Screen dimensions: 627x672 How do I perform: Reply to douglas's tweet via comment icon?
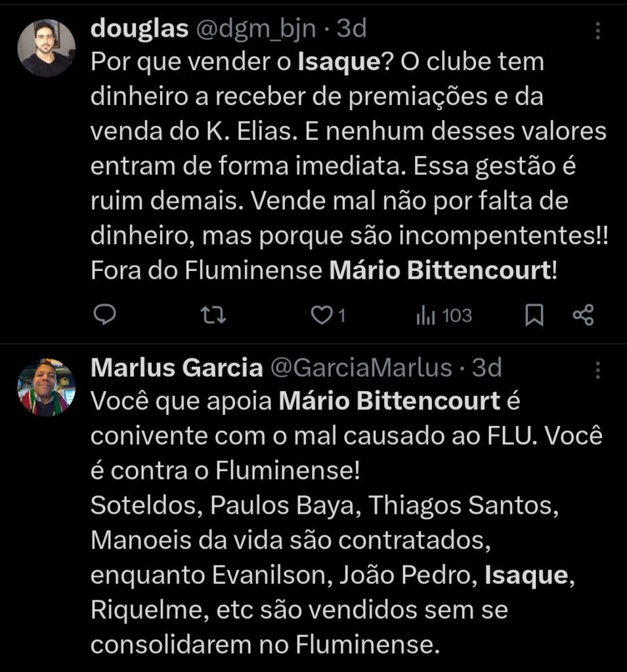(104, 316)
